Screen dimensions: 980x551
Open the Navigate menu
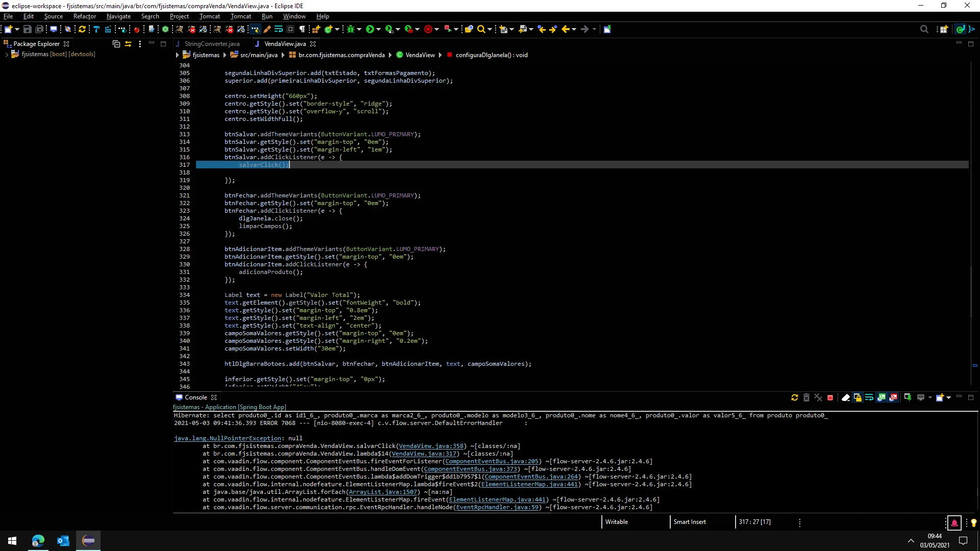click(x=118, y=16)
